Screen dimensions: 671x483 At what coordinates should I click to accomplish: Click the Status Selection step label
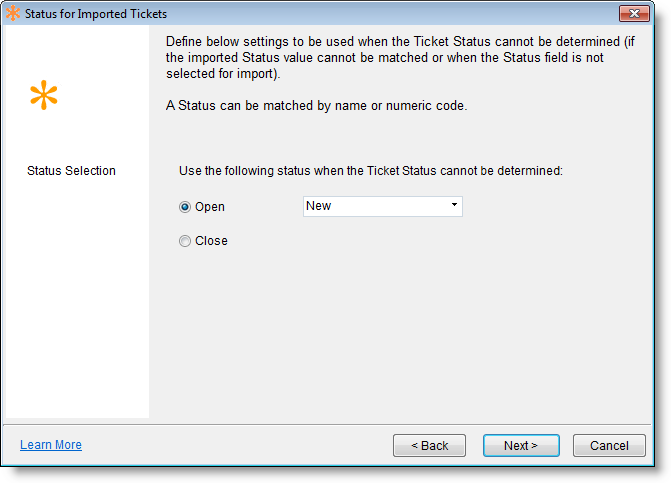pyautogui.click(x=71, y=171)
